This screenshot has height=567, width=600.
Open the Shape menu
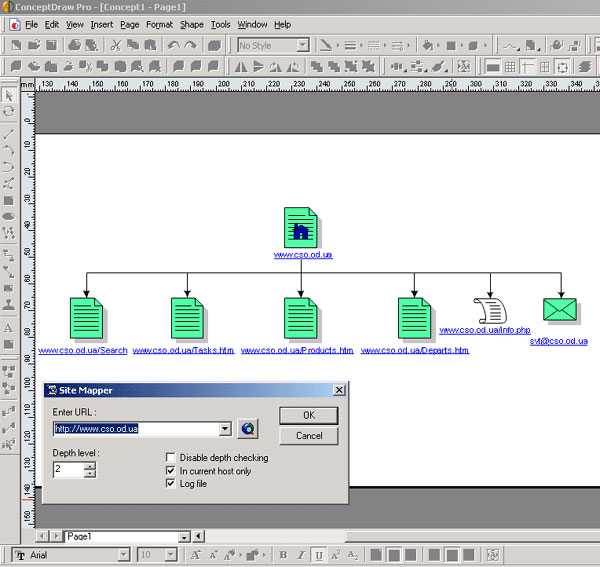192,25
